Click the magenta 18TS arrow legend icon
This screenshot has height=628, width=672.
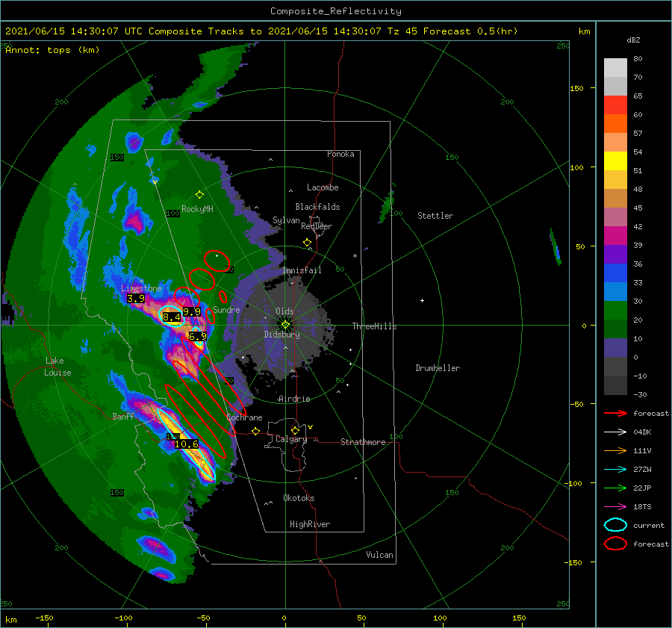click(x=615, y=507)
